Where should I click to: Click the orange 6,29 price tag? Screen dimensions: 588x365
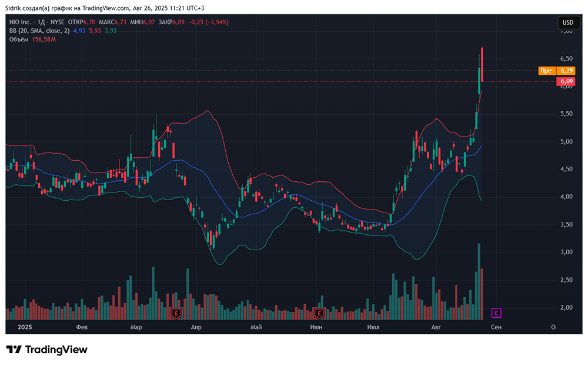click(x=566, y=71)
